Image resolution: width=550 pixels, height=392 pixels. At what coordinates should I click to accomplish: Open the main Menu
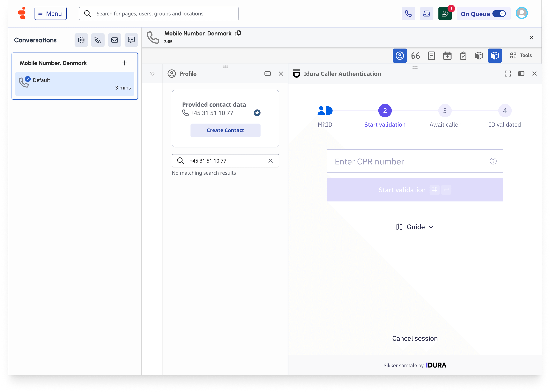click(x=50, y=13)
